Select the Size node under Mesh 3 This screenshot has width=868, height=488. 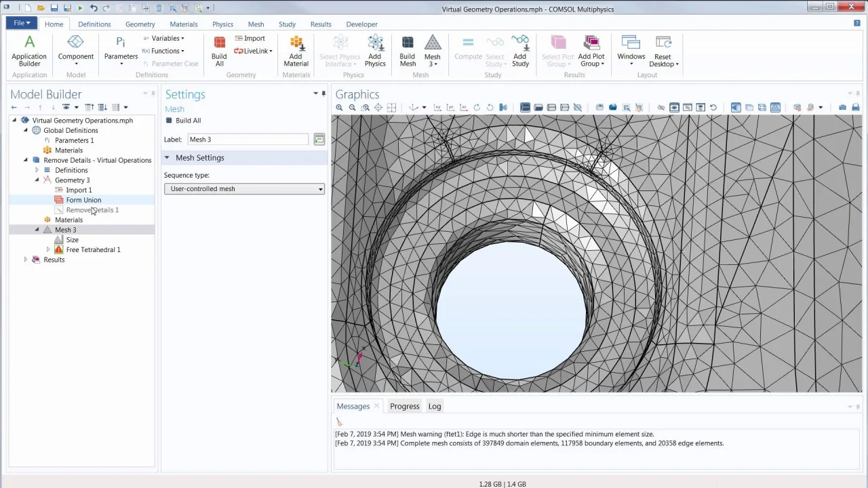73,240
